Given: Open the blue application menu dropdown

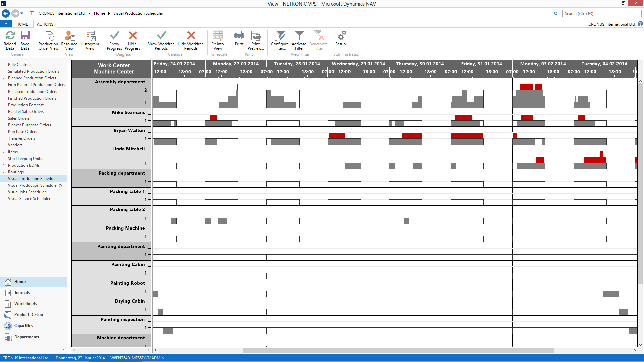Looking at the screenshot, I should click(x=6, y=24).
